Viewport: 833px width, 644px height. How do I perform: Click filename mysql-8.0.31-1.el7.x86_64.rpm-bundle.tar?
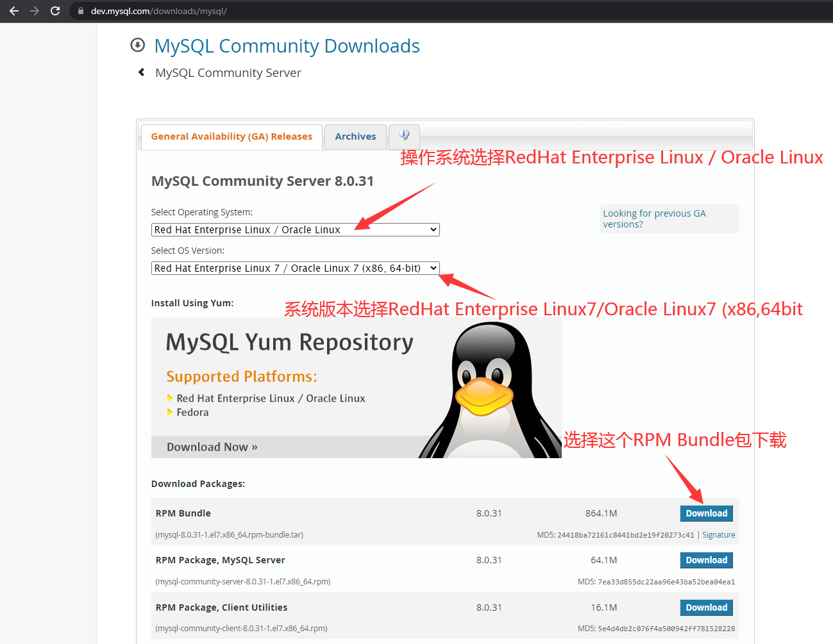coord(230,535)
